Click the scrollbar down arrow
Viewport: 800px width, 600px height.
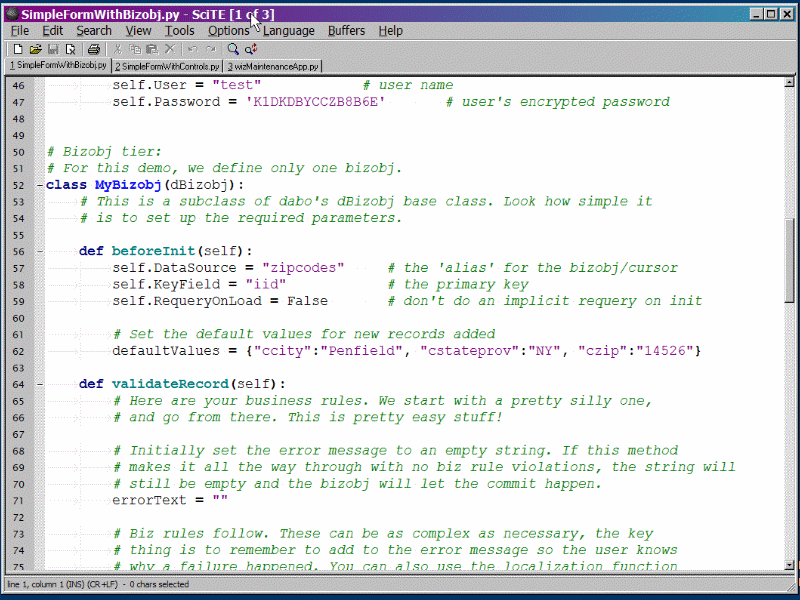pos(790,565)
